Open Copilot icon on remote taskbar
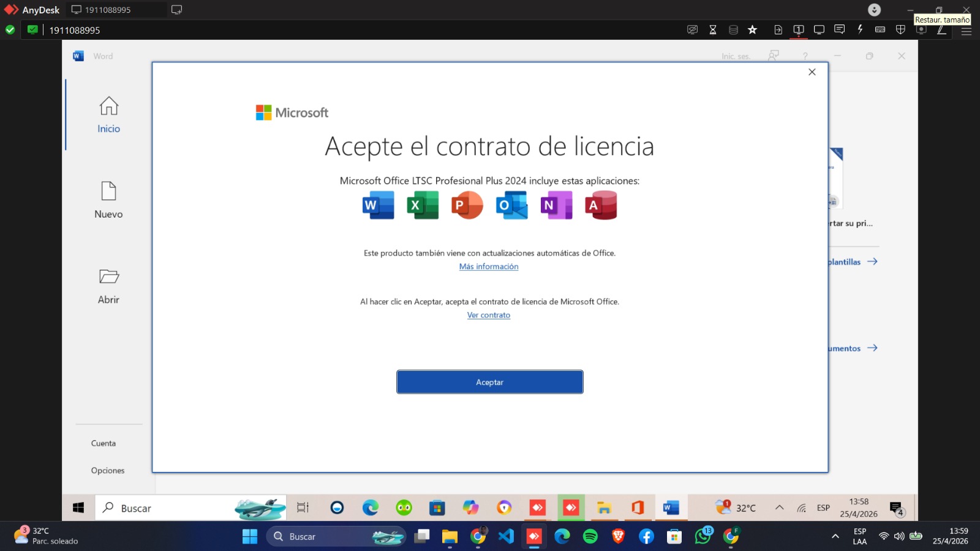 click(470, 508)
